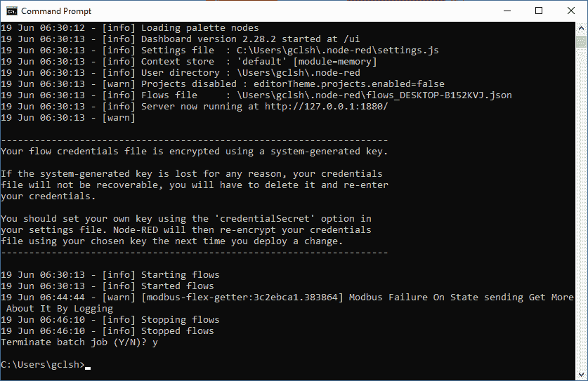Click the 'Terminate batch job (Y/N)?' line

click(x=79, y=342)
